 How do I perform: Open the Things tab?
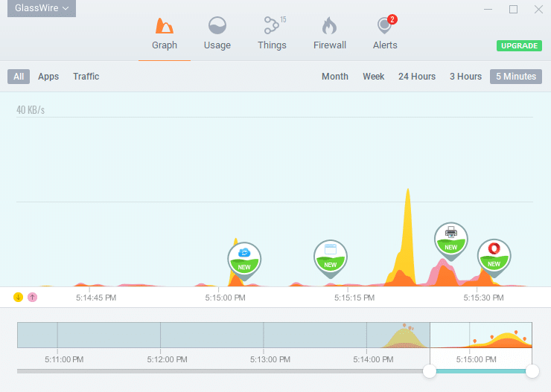[x=272, y=34]
